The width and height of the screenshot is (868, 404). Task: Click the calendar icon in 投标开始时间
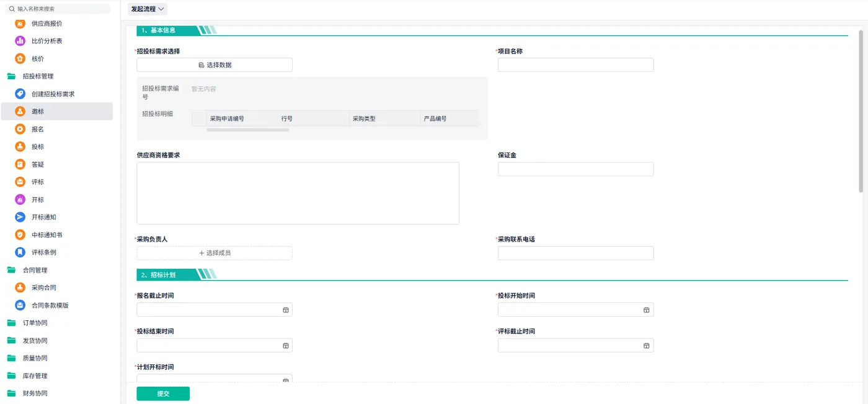pyautogui.click(x=646, y=310)
